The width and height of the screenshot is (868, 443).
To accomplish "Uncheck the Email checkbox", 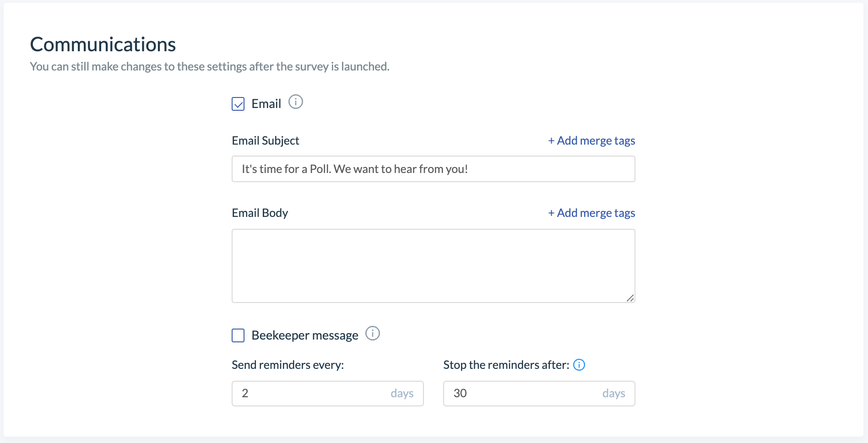I will (x=238, y=104).
